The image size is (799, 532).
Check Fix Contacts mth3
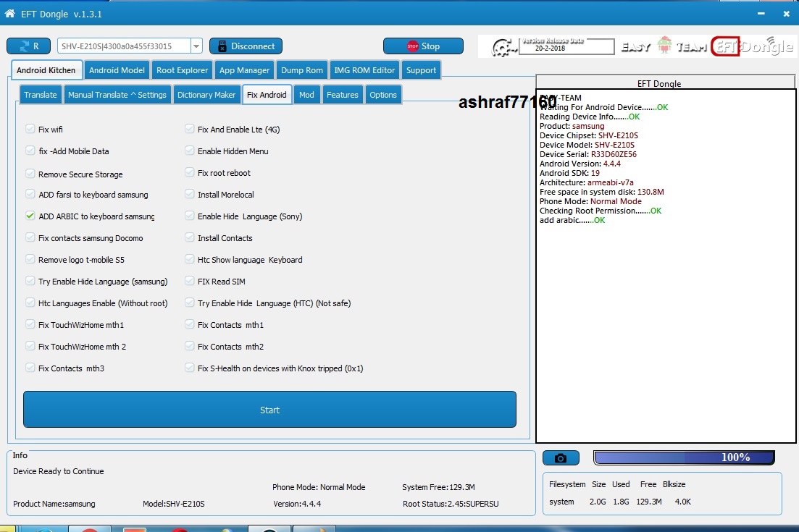[30, 368]
